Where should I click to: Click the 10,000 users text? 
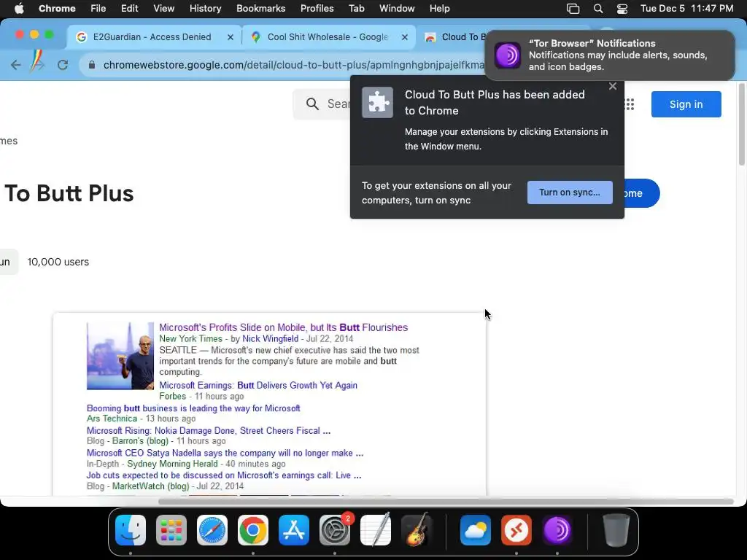coord(58,262)
